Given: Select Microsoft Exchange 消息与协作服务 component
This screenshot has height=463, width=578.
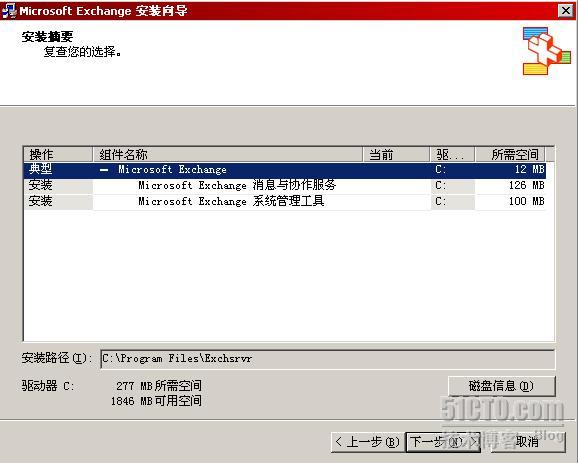Looking at the screenshot, I should 237,185.
